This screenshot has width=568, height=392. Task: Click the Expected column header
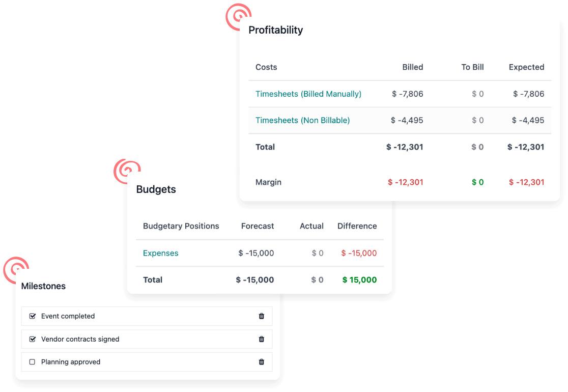click(526, 67)
